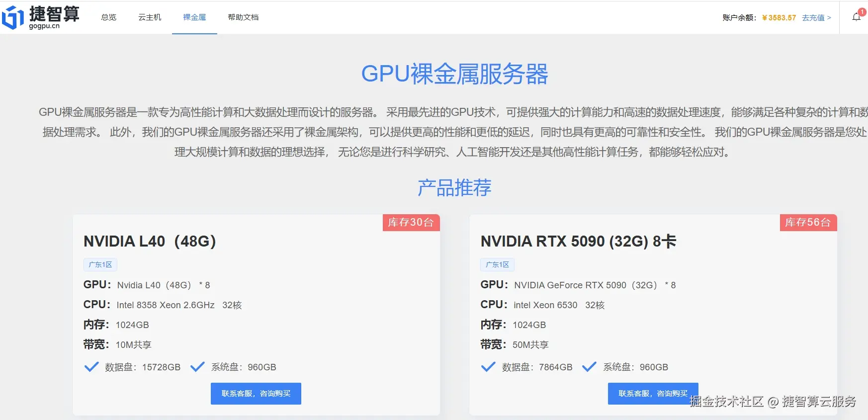Viewport: 868px width, 420px height.
Task: Click the 去充值 recharge link
Action: coord(816,18)
